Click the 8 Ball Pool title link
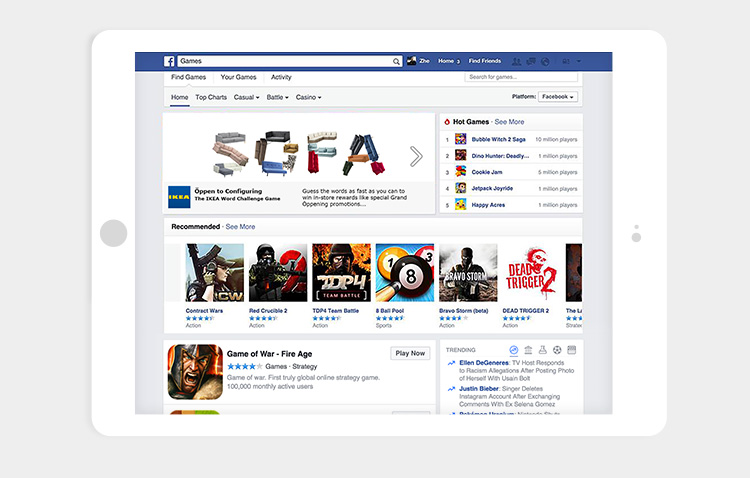750x478 pixels. [x=390, y=311]
